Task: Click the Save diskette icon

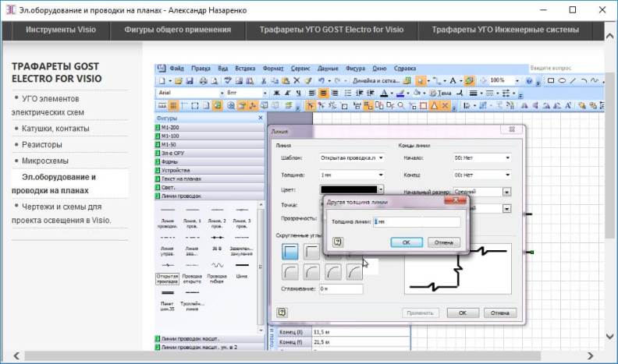Action: (190, 81)
